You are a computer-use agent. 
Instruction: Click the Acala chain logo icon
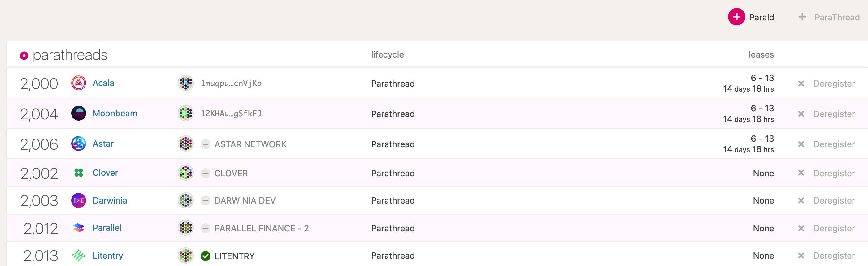79,83
